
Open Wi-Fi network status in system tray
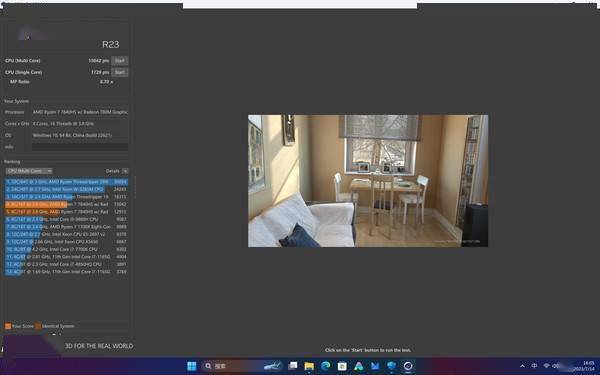pos(546,366)
